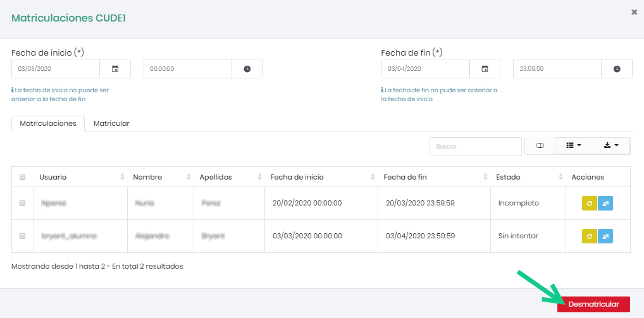Image resolution: width=644 pixels, height=318 pixels.
Task: Check the select-all checkbox in table header
Action: [x=23, y=177]
